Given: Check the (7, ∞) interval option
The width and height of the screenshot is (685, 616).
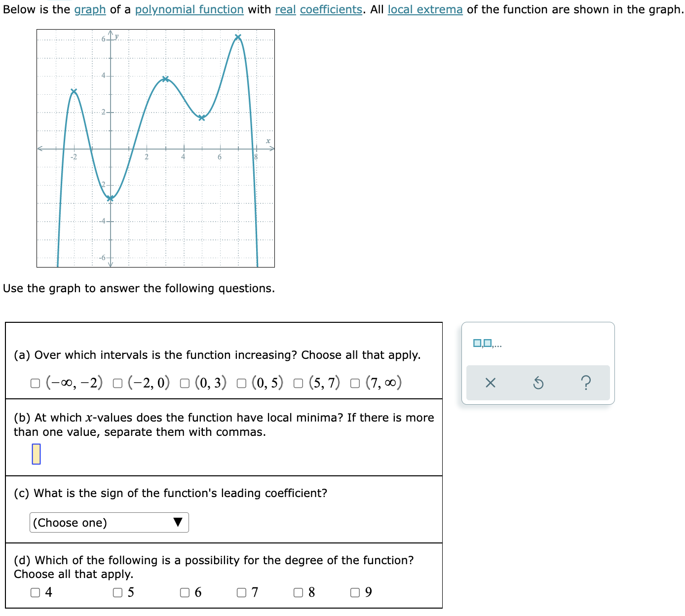Looking at the screenshot, I should [354, 383].
